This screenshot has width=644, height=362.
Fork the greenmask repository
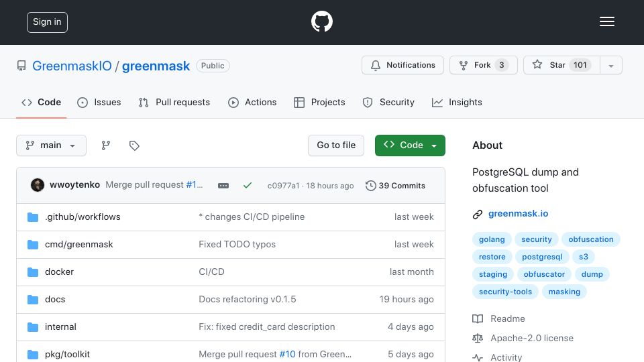point(484,65)
